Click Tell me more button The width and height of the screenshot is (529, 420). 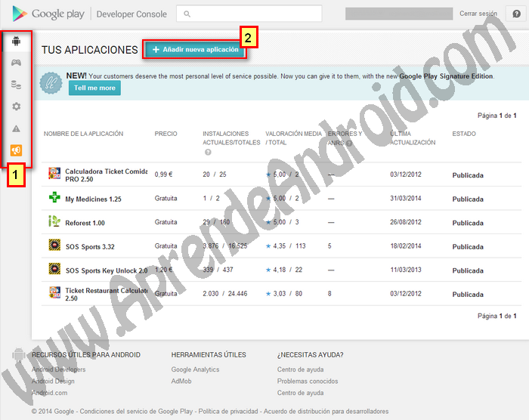pos(94,88)
